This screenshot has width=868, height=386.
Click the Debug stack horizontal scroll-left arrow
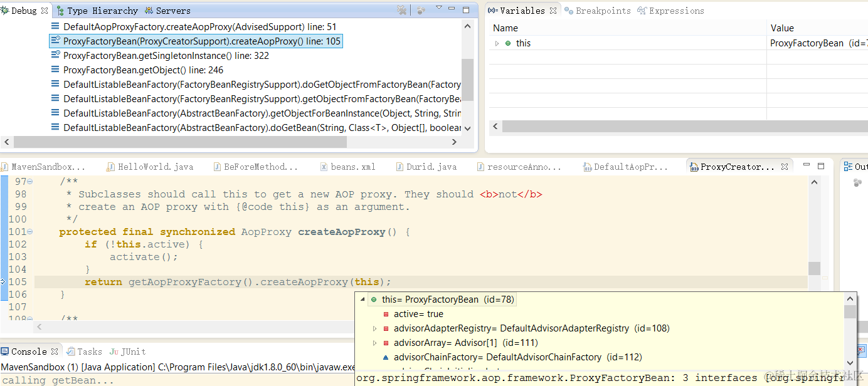pyautogui.click(x=6, y=142)
